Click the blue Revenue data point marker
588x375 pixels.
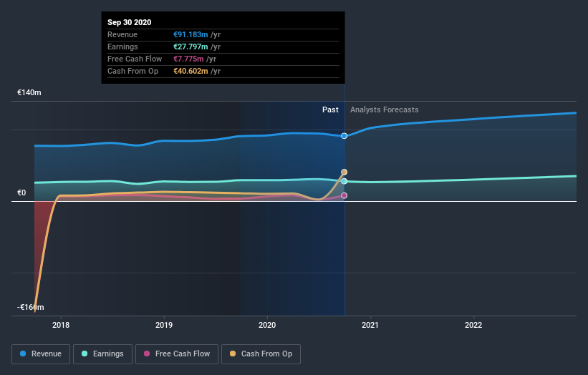[x=344, y=135]
